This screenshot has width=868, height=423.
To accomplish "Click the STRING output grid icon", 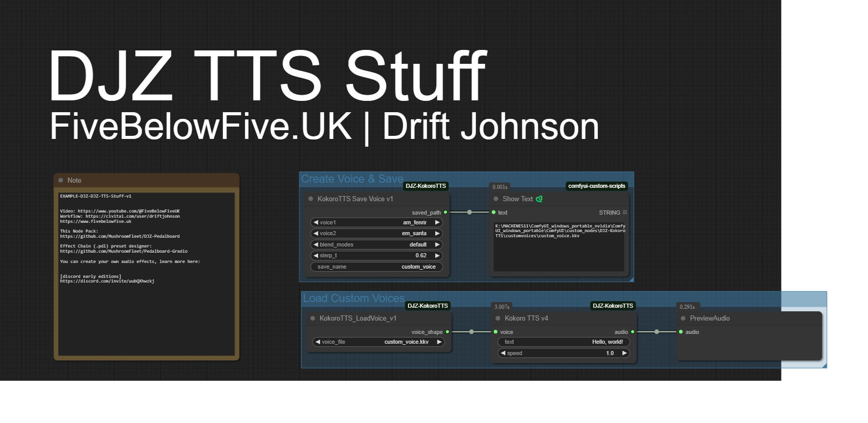I will pyautogui.click(x=625, y=212).
